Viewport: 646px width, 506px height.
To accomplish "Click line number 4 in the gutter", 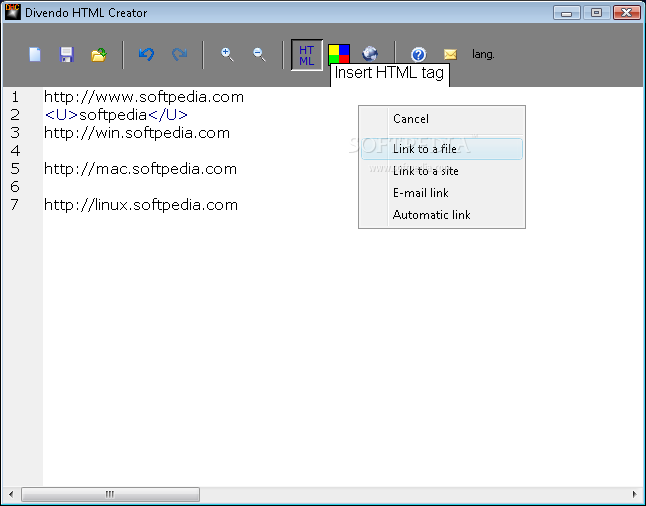I will (15, 151).
